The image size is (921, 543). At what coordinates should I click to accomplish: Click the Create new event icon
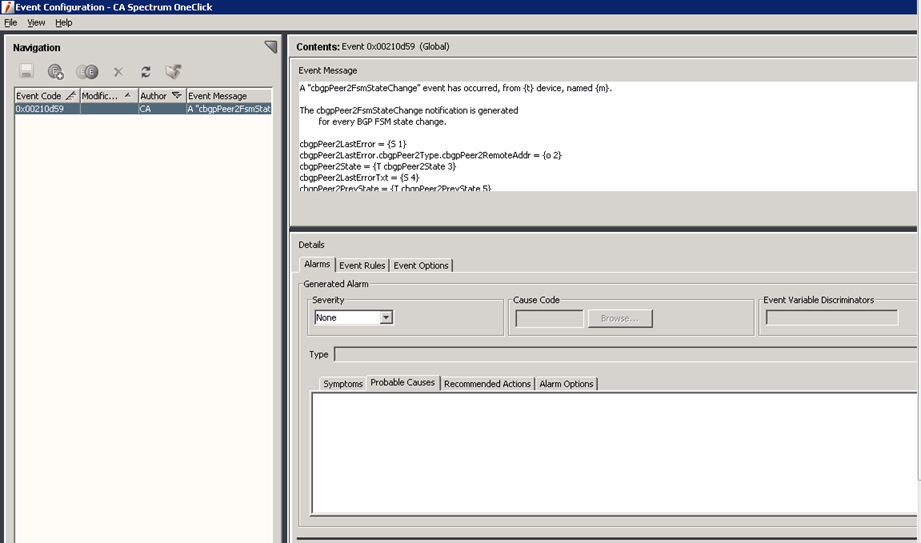[x=56, y=72]
